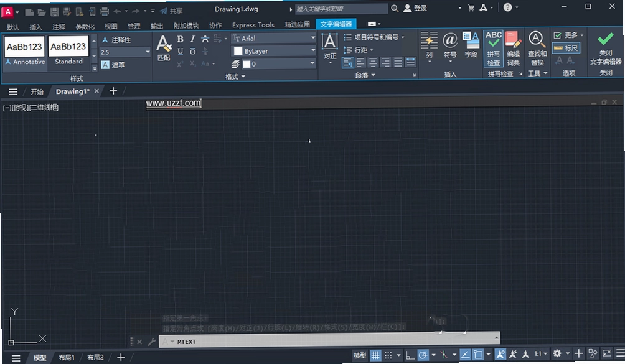Toggle Underline formatting

[x=180, y=51]
